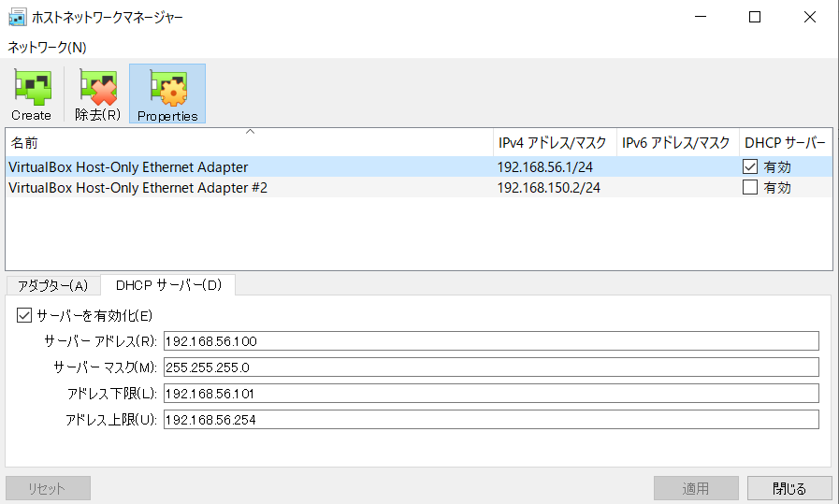Click the 閉じる button
This screenshot has height=504, width=839.
click(789, 488)
